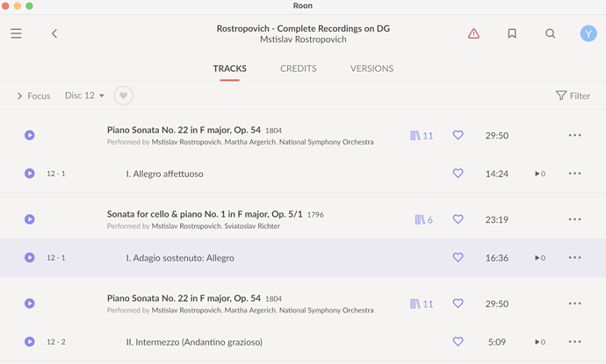Toggle the circular heart favorites filter
606x364 pixels.
pos(123,96)
